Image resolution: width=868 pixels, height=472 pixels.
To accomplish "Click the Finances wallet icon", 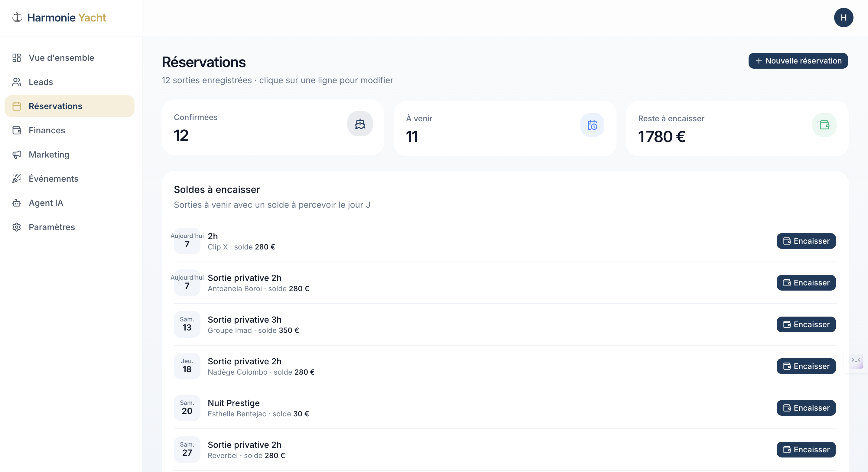I will point(17,130).
